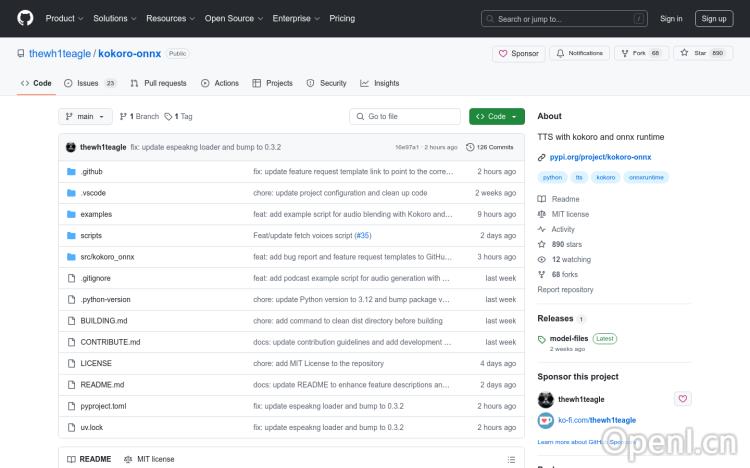This screenshot has width=750, height=468.
Task: Click the thewh1teagle avatar in commit row
Action: (71, 147)
